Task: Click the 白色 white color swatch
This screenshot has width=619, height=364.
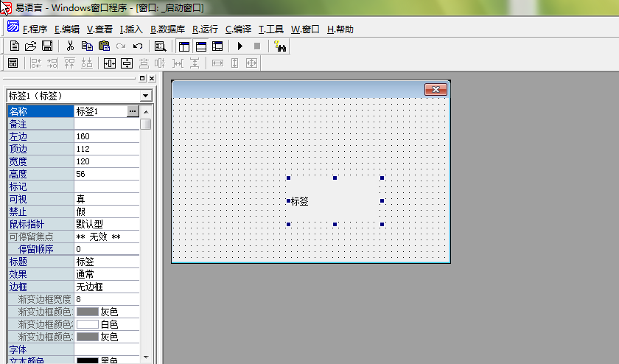Action: (88, 324)
